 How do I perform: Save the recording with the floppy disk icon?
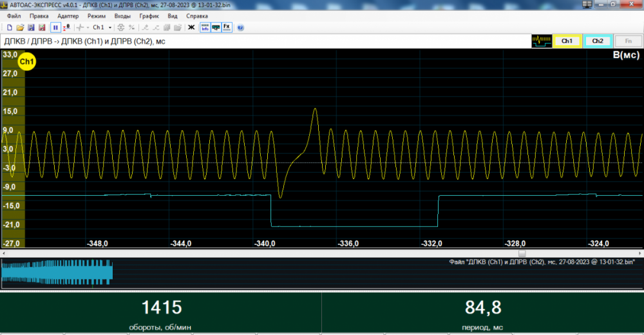coord(31,28)
